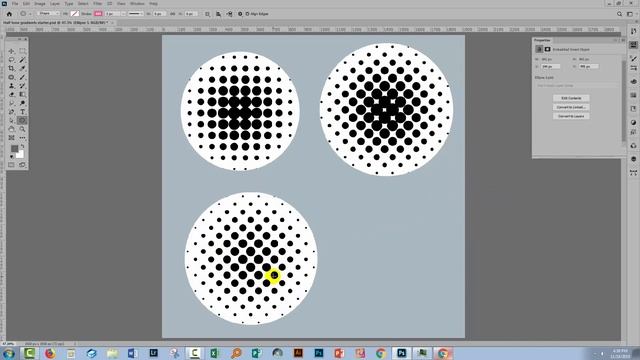This screenshot has height=360, width=640.
Task: Open the path alignment icon
Action: (218, 14)
